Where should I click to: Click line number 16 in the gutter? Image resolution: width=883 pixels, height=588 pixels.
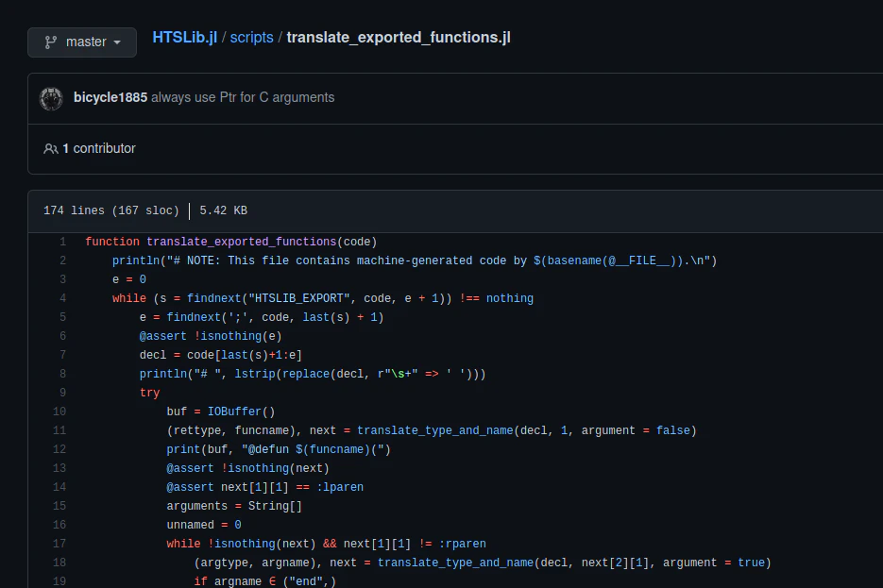59,525
